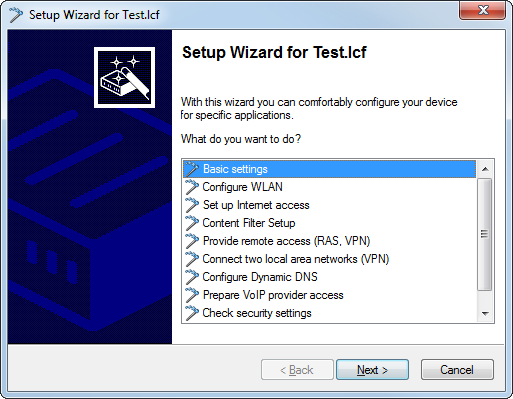Image resolution: width=513 pixels, height=399 pixels.
Task: Click the wand icon beside Check security settings
Action: (192, 313)
